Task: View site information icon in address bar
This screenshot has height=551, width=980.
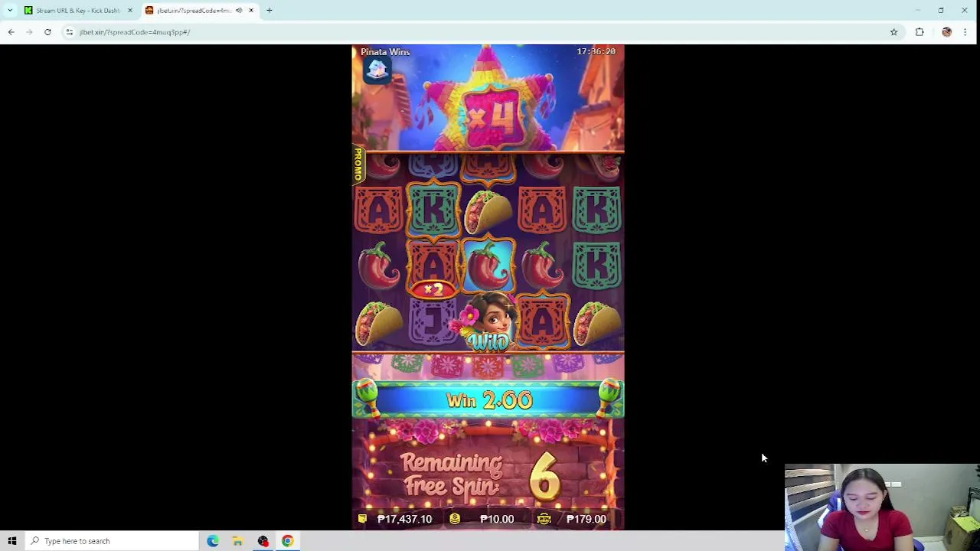Action: click(x=69, y=32)
